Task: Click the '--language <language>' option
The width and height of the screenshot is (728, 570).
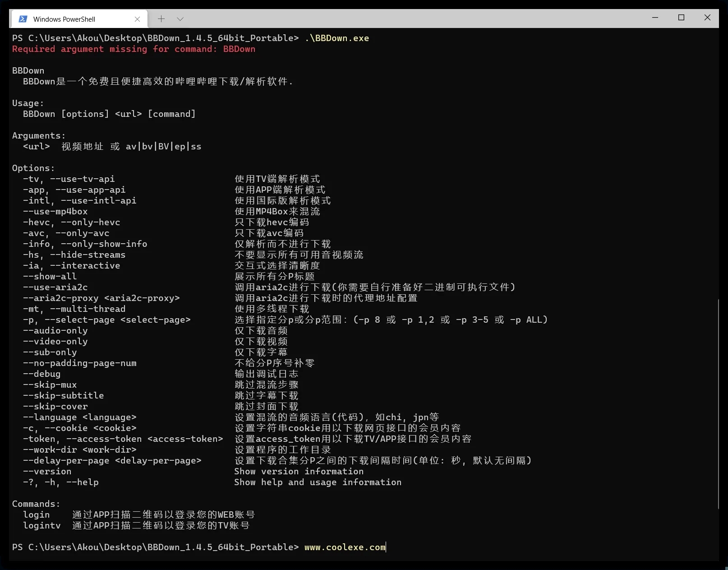Action: point(80,417)
